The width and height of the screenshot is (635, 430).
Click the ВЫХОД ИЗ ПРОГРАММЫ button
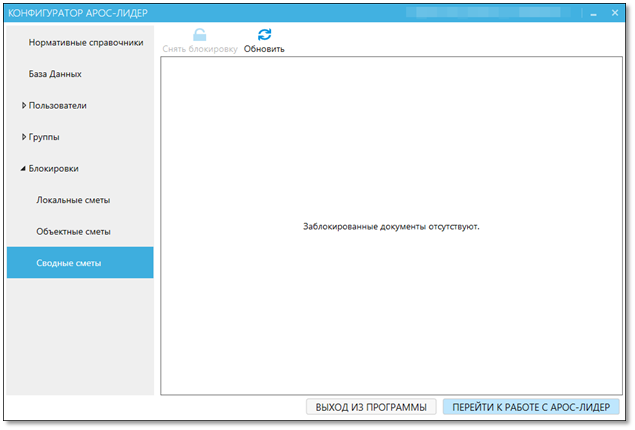coord(371,407)
